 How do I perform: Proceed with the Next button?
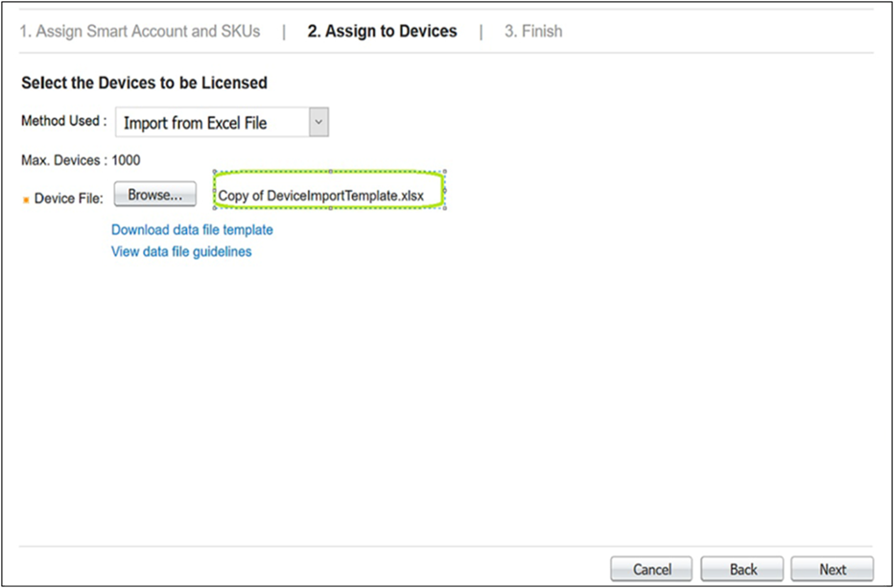tap(833, 569)
